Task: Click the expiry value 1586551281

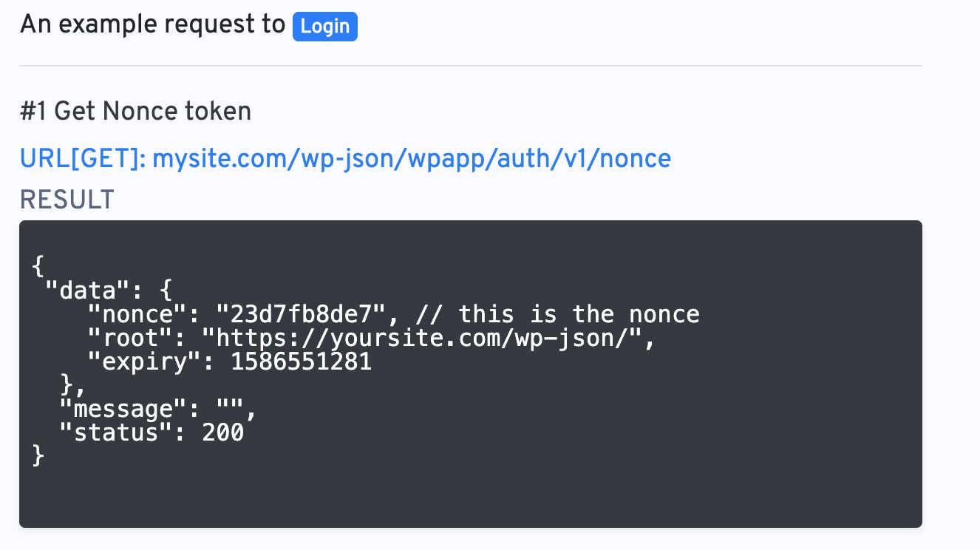Action: [301, 362]
